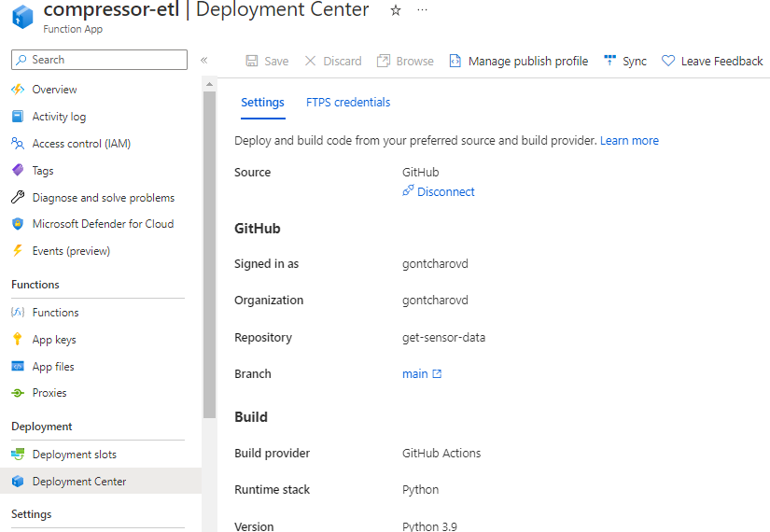Open Overview in the sidebar
770x532 pixels.
[54, 90]
